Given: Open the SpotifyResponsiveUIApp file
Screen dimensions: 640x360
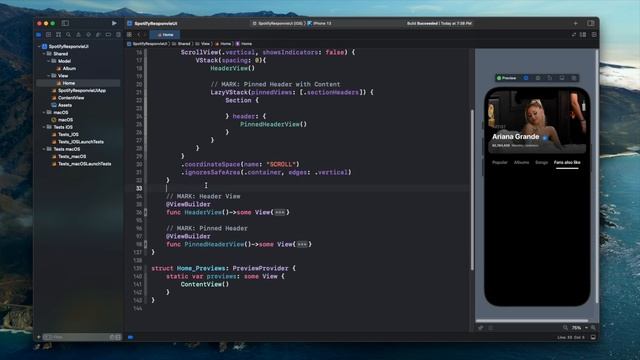Looking at the screenshot, I should (78, 91).
